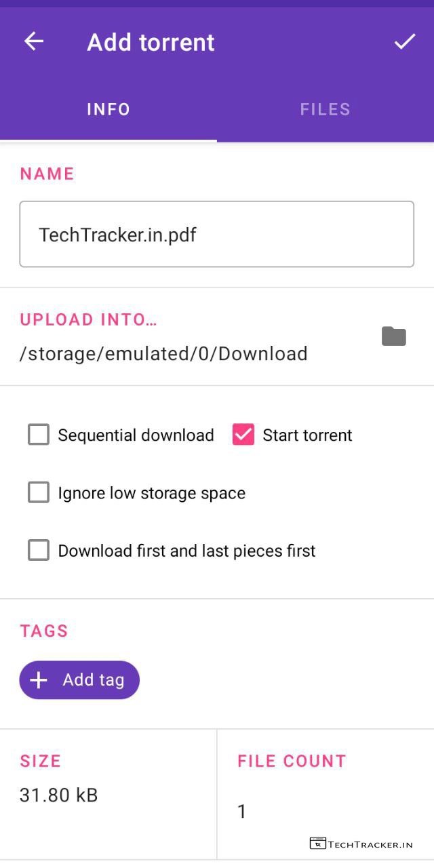The height and width of the screenshot is (868, 434).
Task: Go back using the arrow icon
Action: pyautogui.click(x=34, y=42)
